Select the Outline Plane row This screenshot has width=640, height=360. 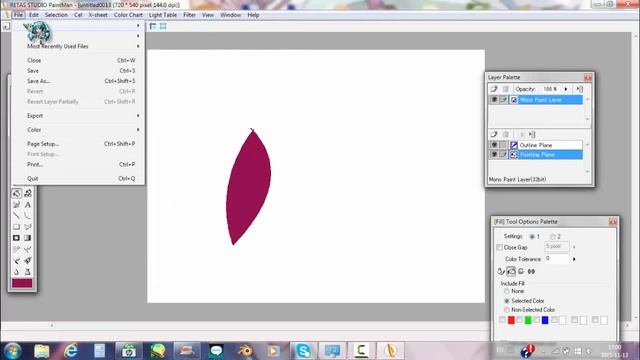[536, 145]
